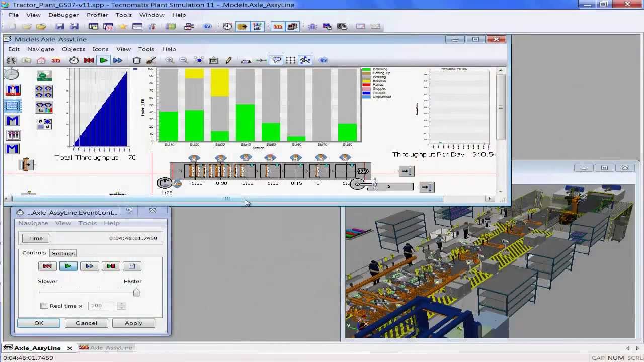
Task: Close the active Axle_AssyLine bottom tab
Action: click(x=70, y=348)
